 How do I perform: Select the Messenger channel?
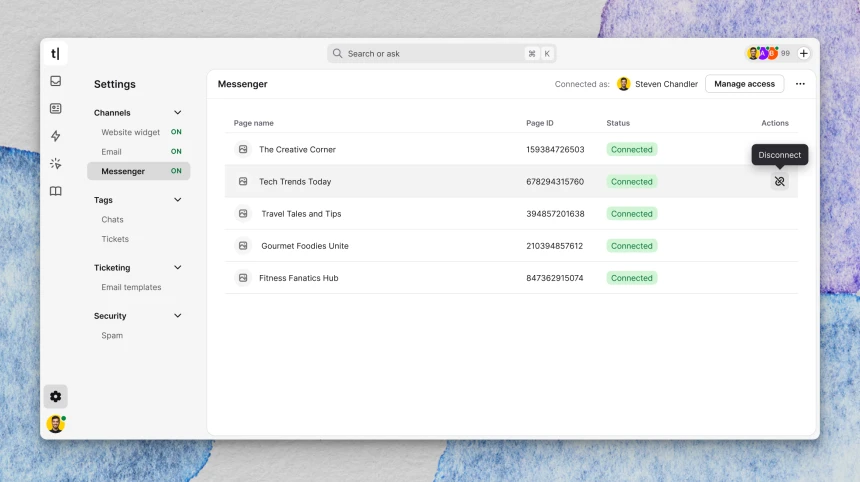(x=139, y=171)
